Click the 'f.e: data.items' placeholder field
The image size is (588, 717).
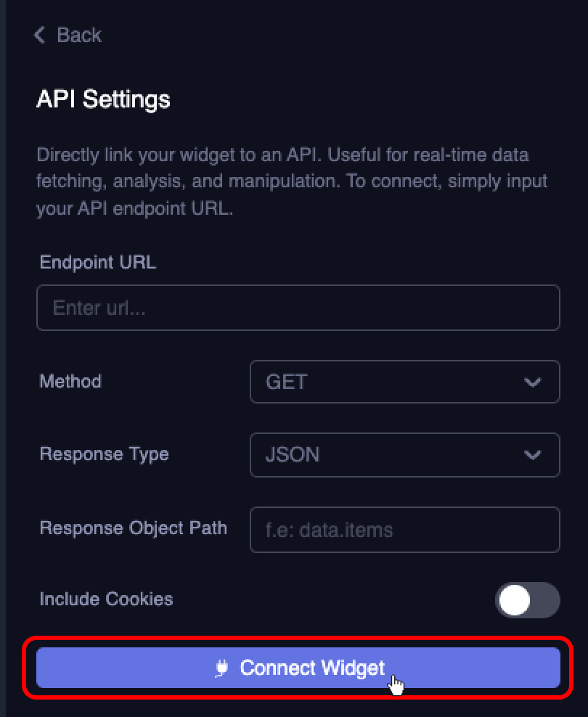click(404, 530)
